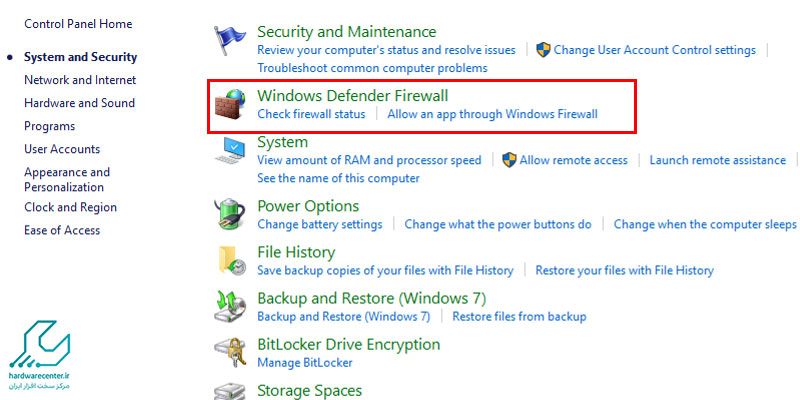This screenshot has height=400, width=800.
Task: Open Control Panel Home
Action: (x=78, y=24)
